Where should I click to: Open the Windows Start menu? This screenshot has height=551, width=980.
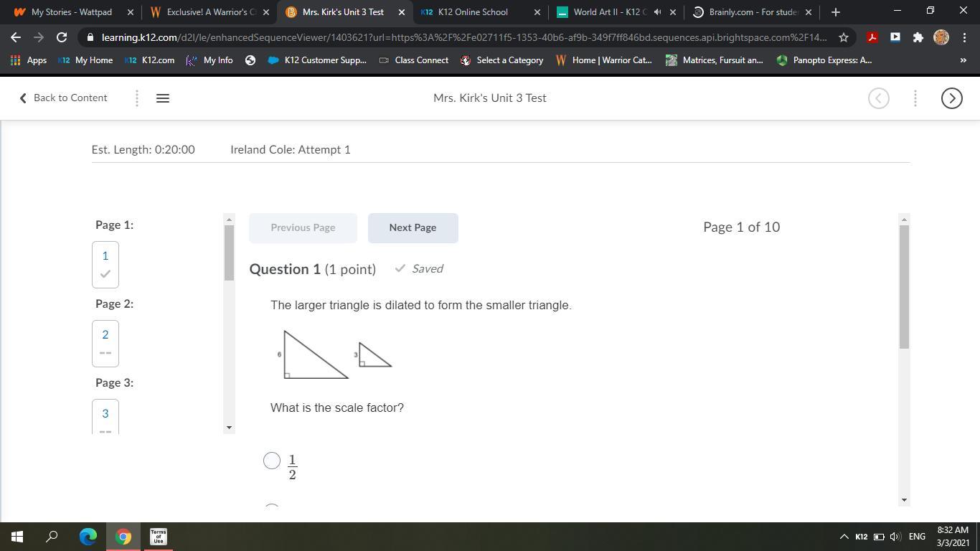tap(17, 537)
